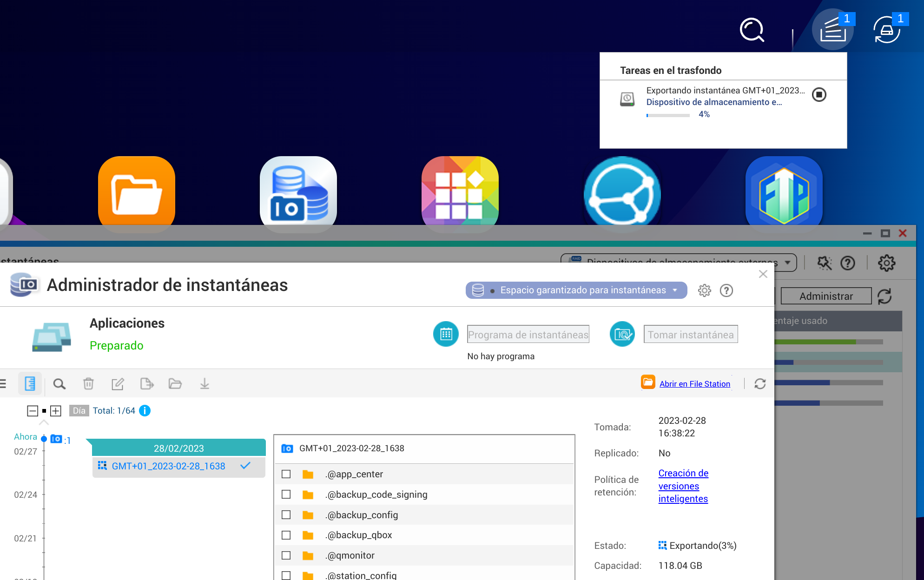Click the download arrow toolbar icon
Screen dimensions: 924x580
pyautogui.click(x=205, y=384)
